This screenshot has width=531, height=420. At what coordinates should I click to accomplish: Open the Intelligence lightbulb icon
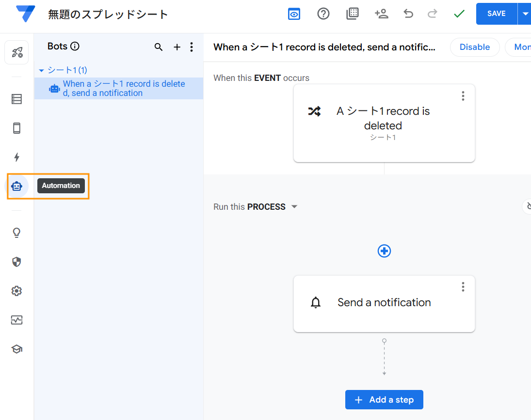[16, 233]
